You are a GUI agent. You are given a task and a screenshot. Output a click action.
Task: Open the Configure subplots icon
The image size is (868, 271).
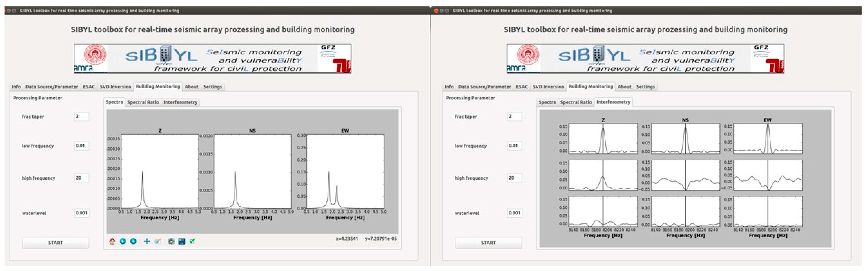click(x=171, y=241)
